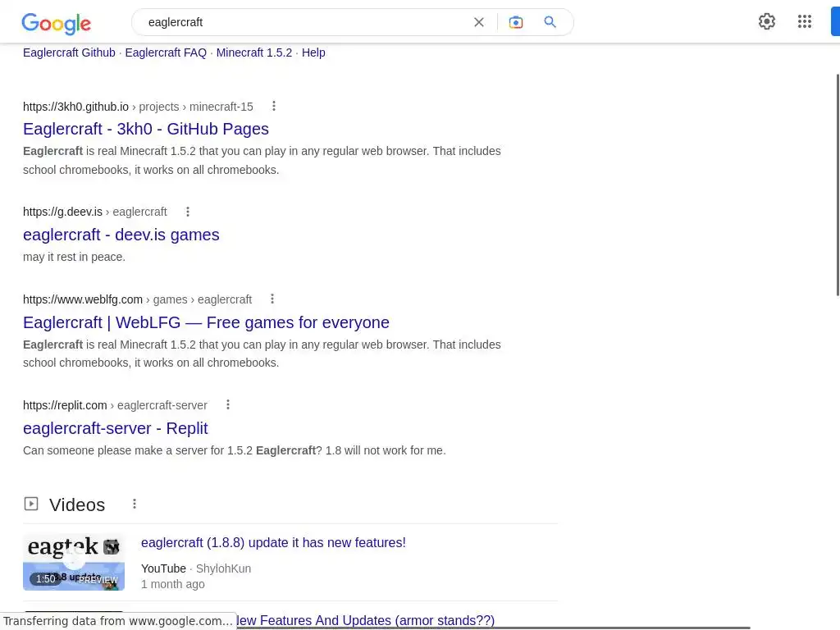Viewport: 840px width, 630px height.
Task: Open Eaglercraft | WebLFG result
Action: [206, 322]
